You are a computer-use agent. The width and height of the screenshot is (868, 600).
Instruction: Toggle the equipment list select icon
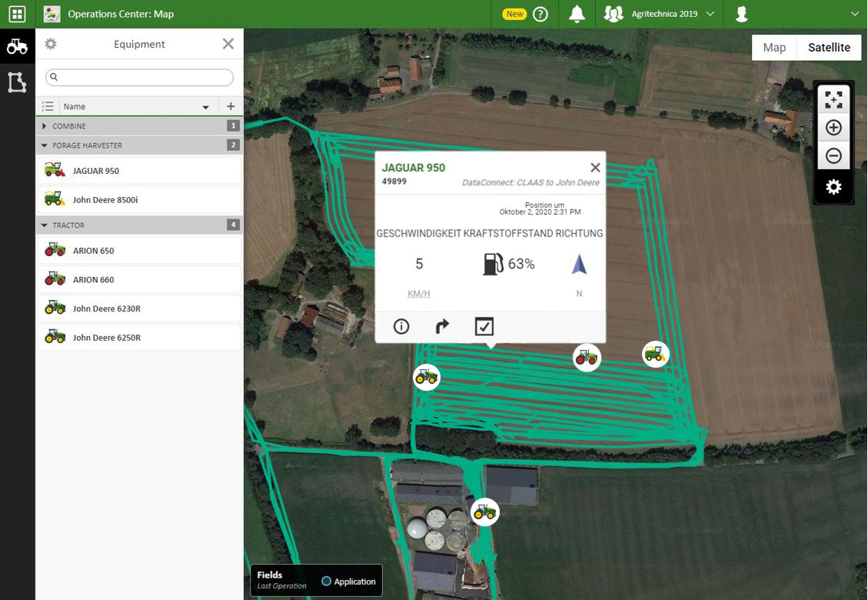[48, 106]
